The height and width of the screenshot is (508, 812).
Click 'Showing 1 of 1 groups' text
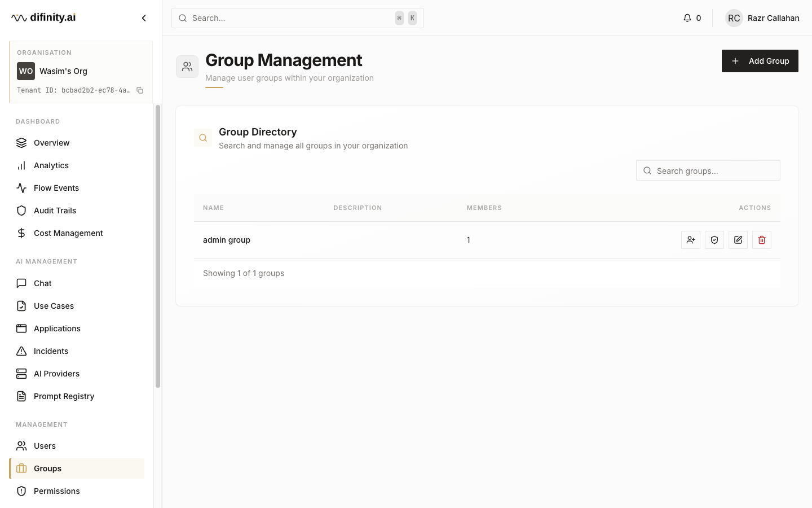tap(244, 273)
